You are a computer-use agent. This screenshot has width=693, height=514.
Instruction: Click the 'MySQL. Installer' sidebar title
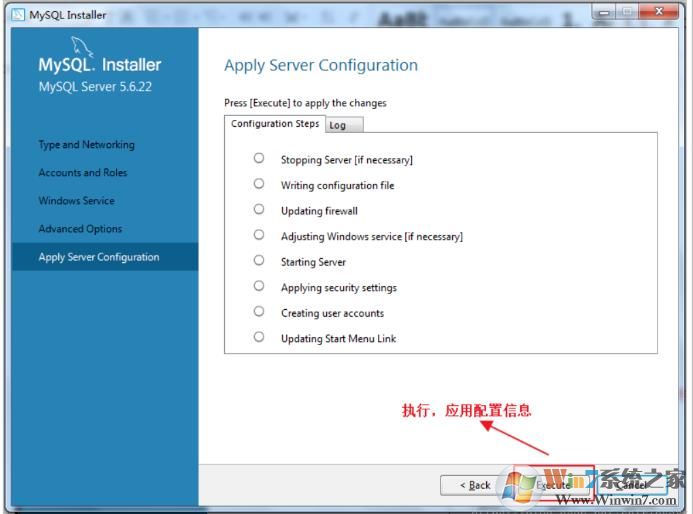[100, 65]
